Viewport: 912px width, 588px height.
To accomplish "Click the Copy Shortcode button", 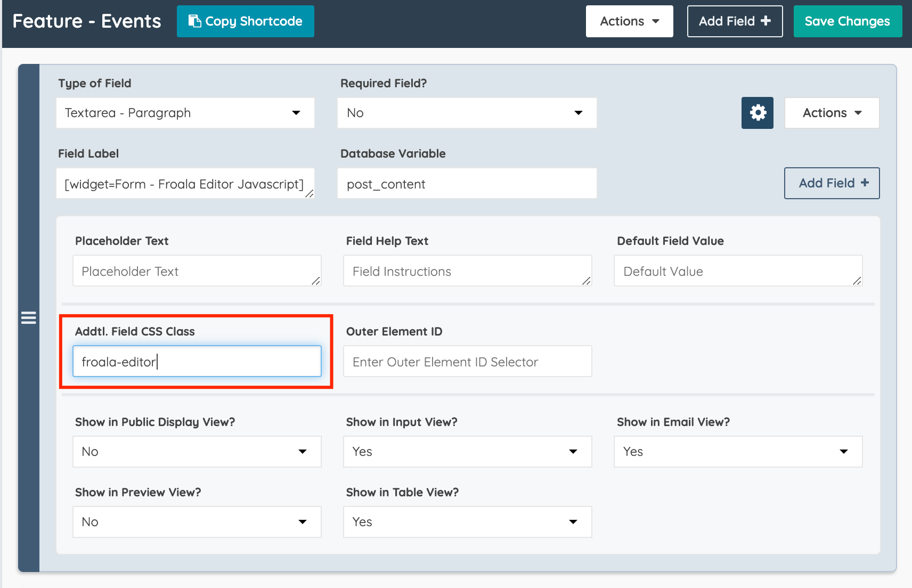I will [x=245, y=21].
